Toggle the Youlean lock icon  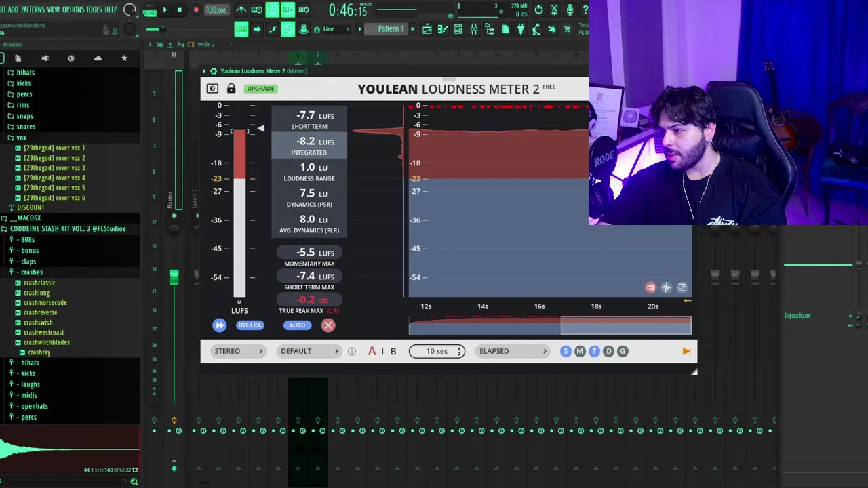coord(231,89)
